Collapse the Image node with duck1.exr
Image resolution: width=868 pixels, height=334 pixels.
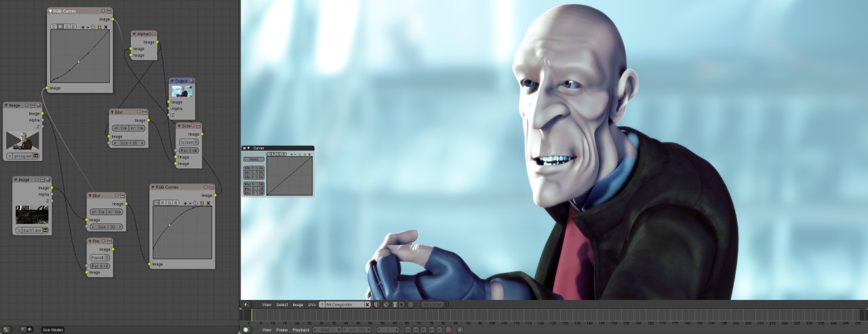(16, 180)
